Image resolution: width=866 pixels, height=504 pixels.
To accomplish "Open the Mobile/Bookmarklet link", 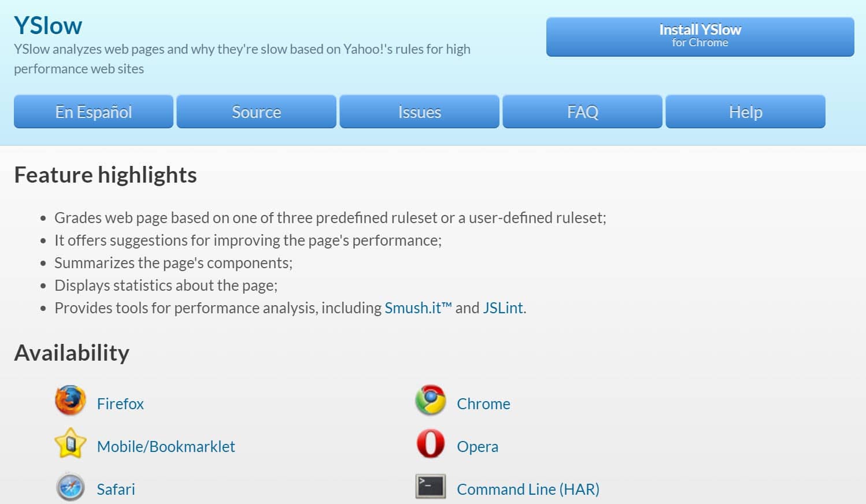I will [166, 446].
